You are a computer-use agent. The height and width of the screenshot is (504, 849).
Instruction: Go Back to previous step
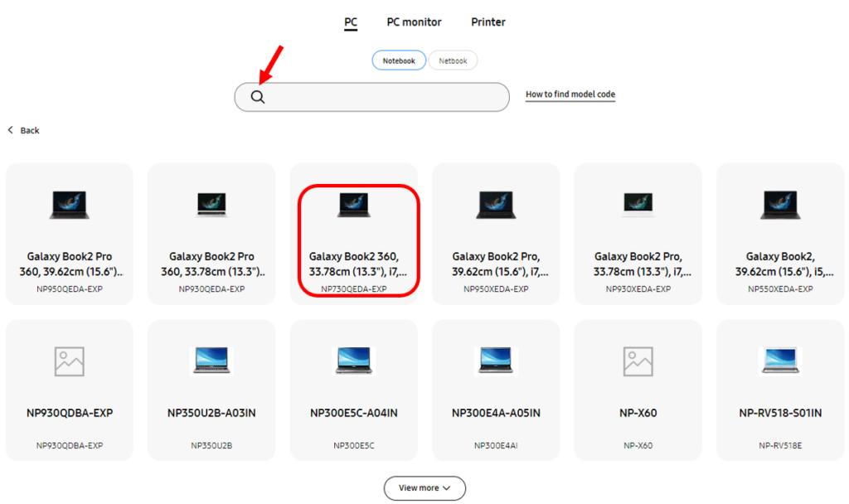coord(23,130)
